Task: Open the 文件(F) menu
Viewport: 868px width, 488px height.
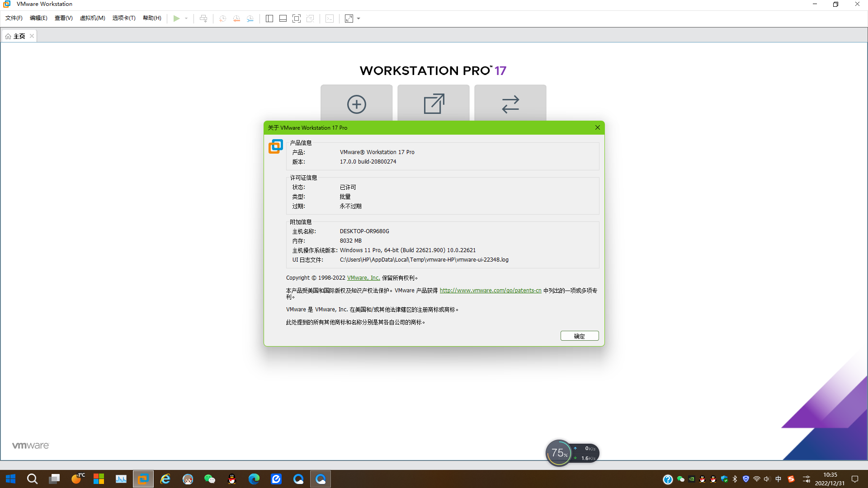Action: click(14, 18)
